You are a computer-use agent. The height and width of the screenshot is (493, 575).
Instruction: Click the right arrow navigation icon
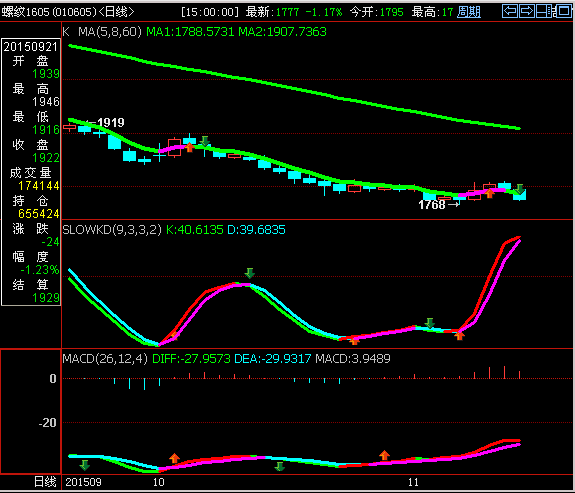tap(527, 11)
